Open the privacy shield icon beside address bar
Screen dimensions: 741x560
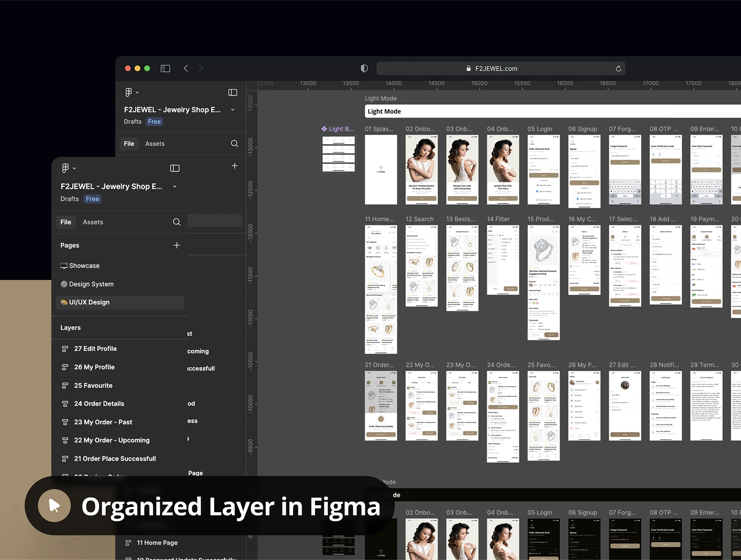coord(364,68)
